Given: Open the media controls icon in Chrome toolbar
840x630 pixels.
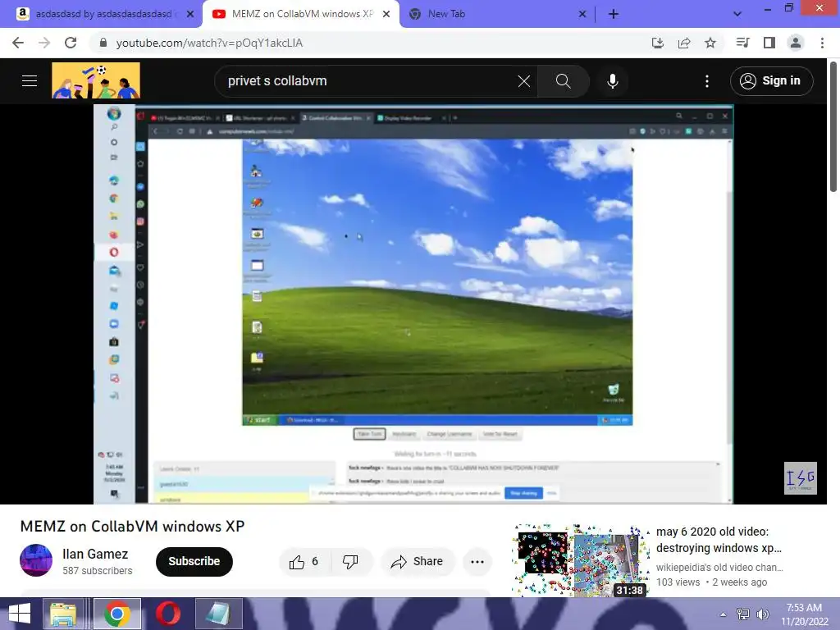Looking at the screenshot, I should [742, 43].
